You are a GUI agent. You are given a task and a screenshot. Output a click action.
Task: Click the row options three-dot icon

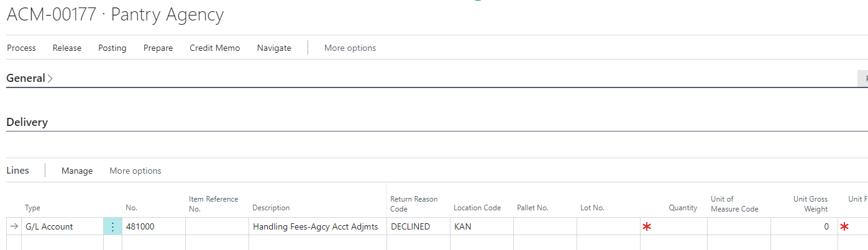pos(112,227)
